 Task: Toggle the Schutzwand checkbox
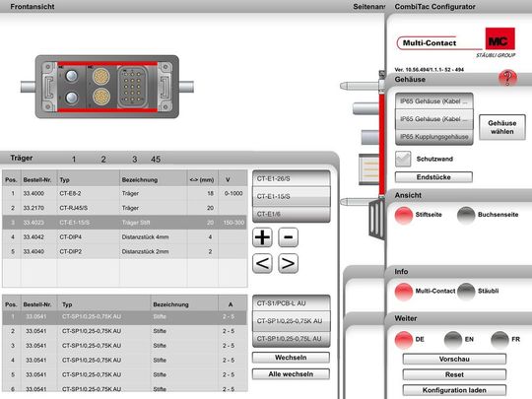(x=403, y=159)
